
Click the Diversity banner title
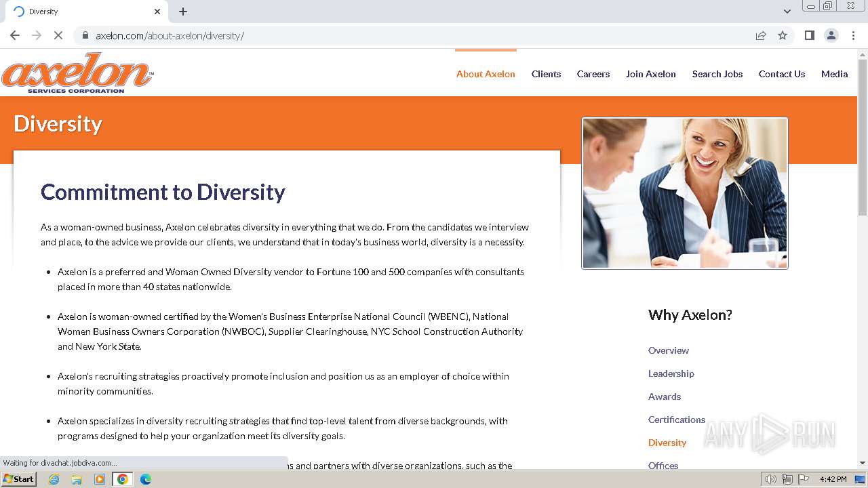(x=58, y=123)
